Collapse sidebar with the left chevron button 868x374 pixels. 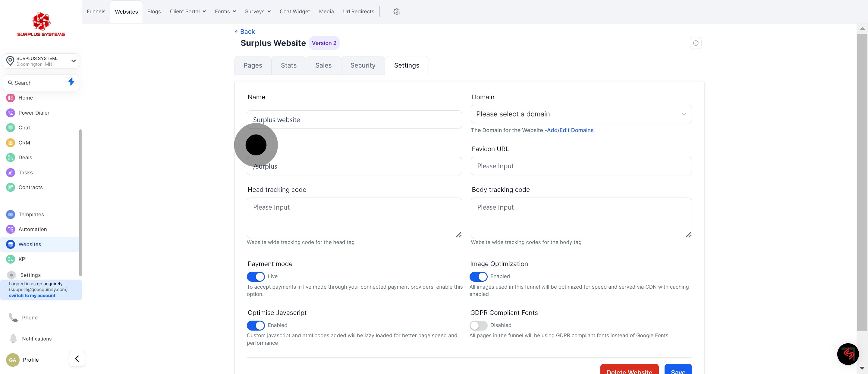point(77,359)
